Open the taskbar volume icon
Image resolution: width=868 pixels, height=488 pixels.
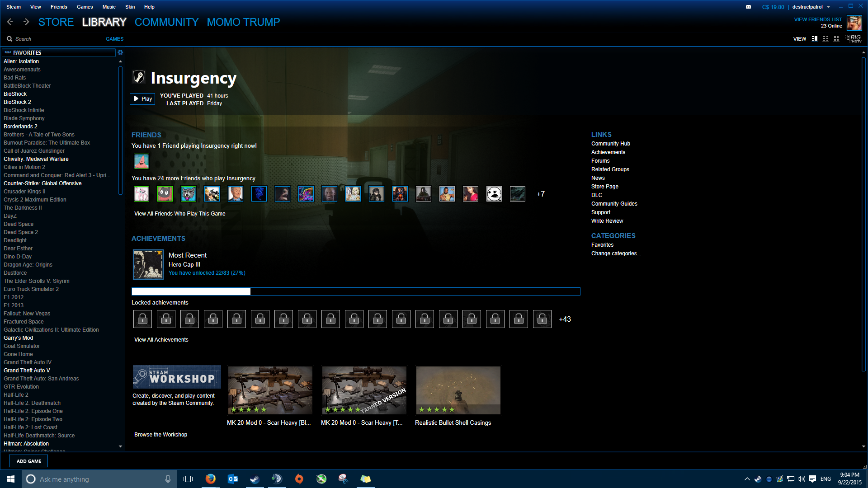[802, 479]
